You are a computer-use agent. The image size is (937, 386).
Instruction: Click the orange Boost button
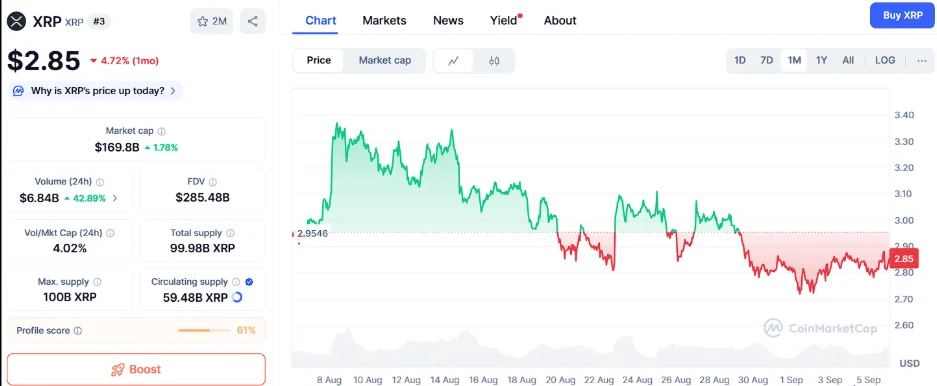tap(136, 369)
